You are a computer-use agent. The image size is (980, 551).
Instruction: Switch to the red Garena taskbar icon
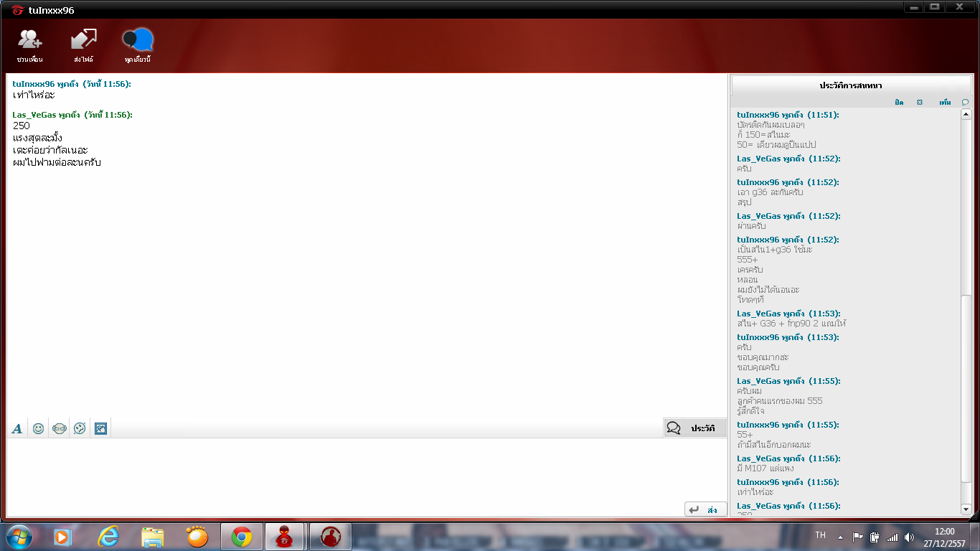pyautogui.click(x=285, y=537)
